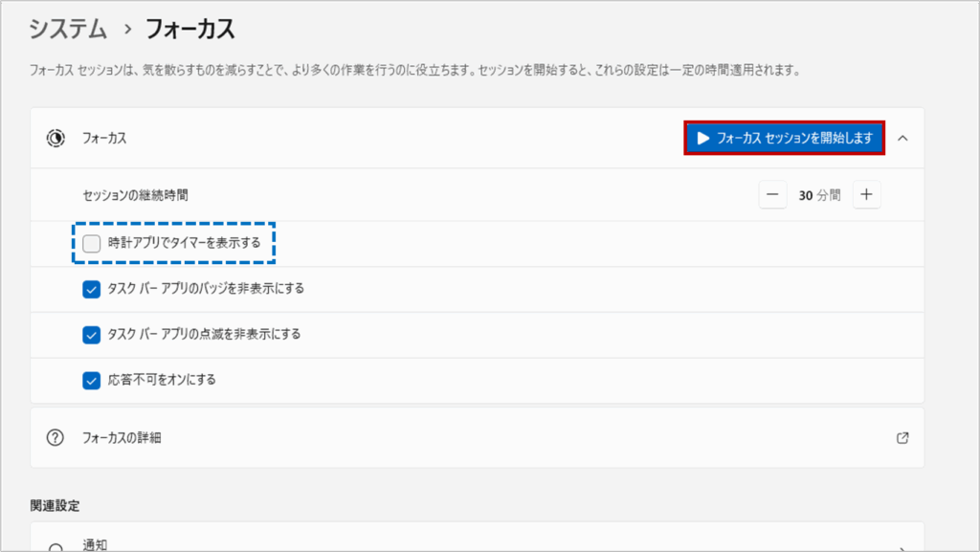Click the フォーカス page title in breadcrumb
The image size is (980, 552).
point(190,30)
